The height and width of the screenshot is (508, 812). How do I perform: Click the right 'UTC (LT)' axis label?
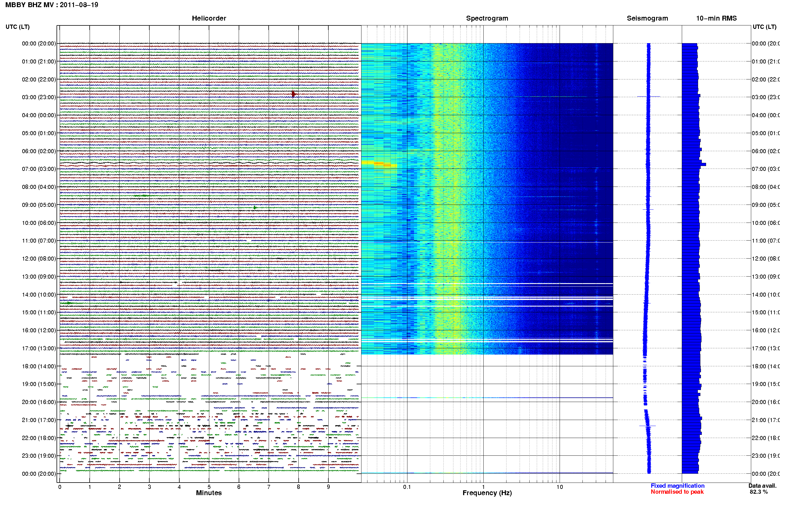coord(764,27)
